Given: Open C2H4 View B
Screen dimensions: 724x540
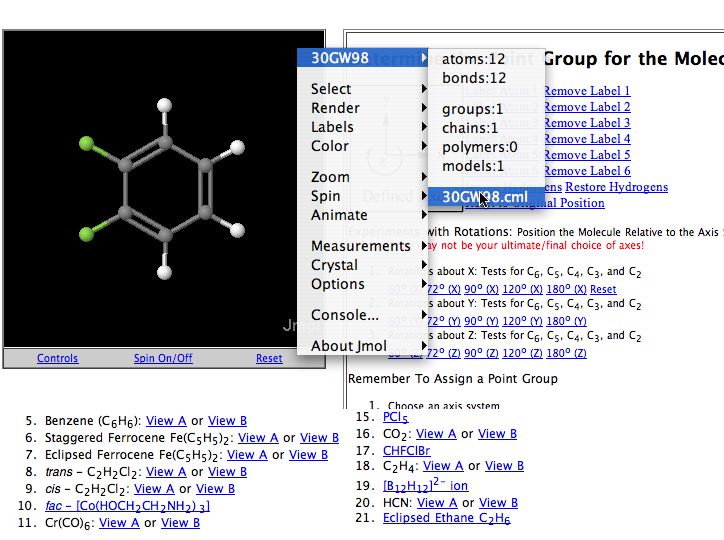Looking at the screenshot, I should tap(505, 466).
